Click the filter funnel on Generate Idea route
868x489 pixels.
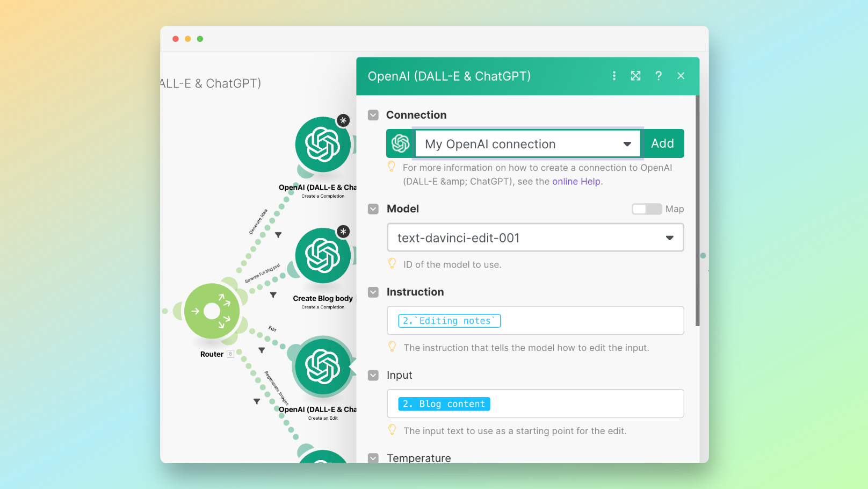tap(278, 235)
